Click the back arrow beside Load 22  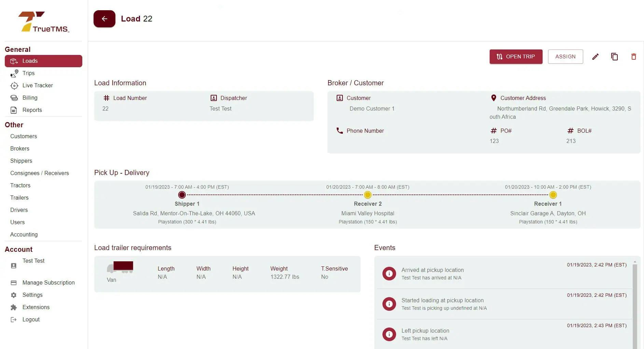(104, 19)
